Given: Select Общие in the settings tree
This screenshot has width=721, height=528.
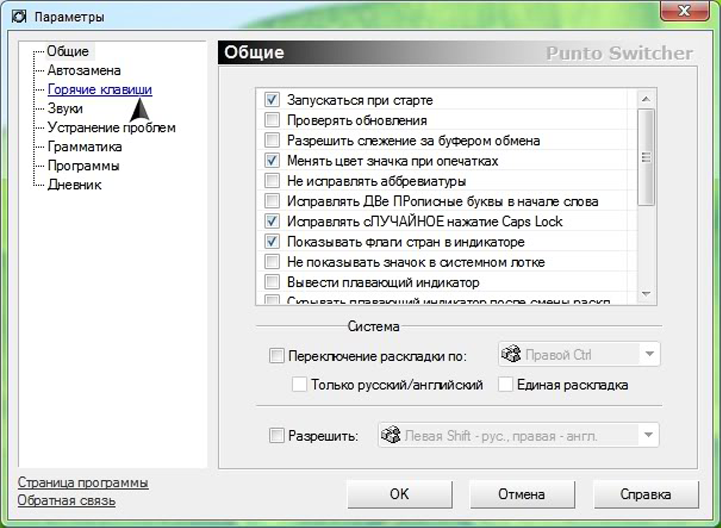Looking at the screenshot, I should [68, 51].
